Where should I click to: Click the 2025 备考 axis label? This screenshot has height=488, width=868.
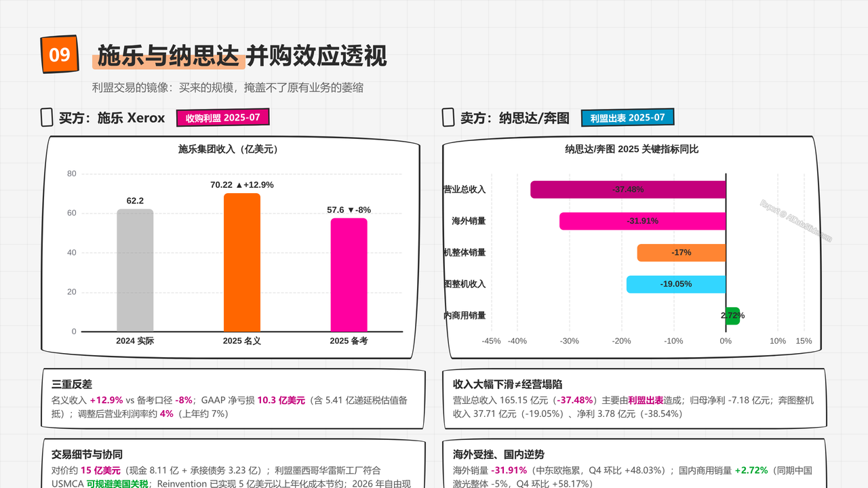[x=349, y=341]
